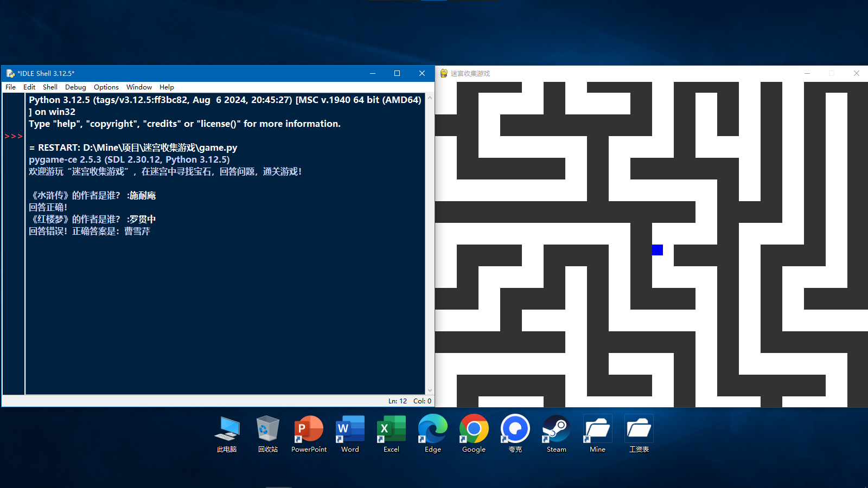
Task: Open the Options menu in IDLE
Action: (106, 87)
